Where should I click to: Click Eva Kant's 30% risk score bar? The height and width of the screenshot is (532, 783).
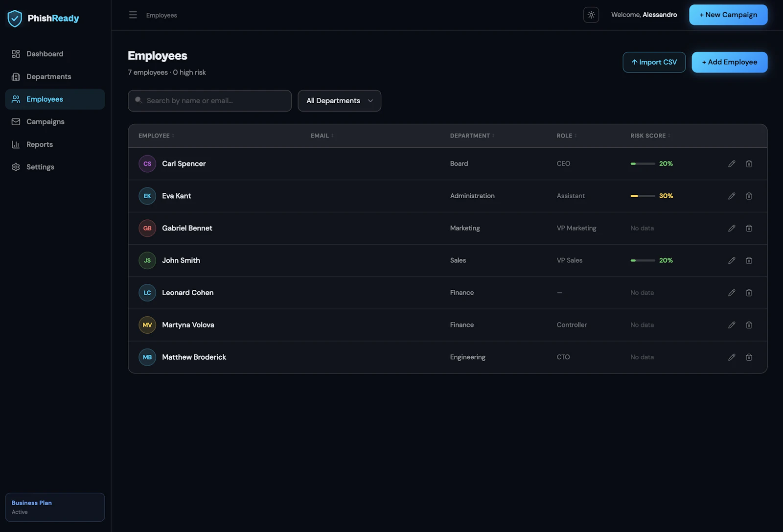pos(643,196)
